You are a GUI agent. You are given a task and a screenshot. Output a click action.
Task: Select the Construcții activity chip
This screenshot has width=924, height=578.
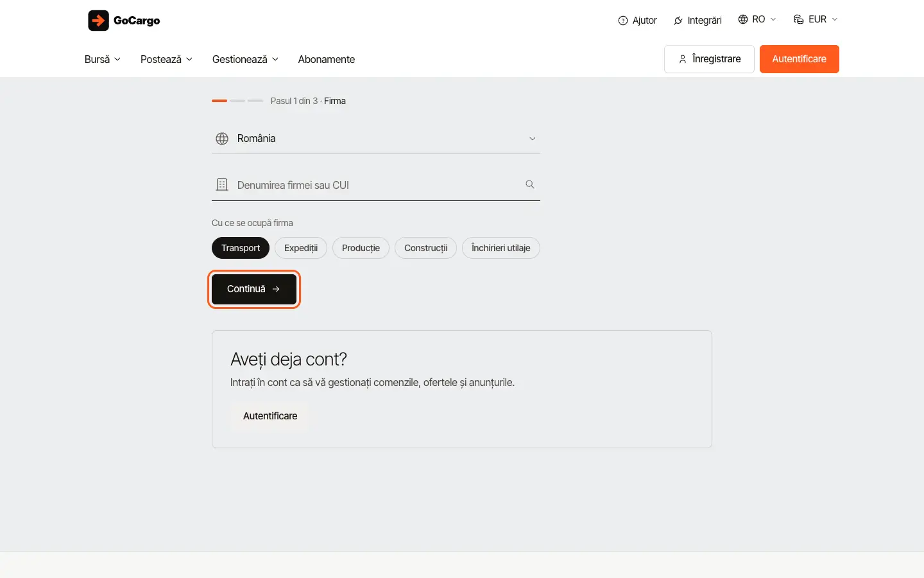[426, 248]
